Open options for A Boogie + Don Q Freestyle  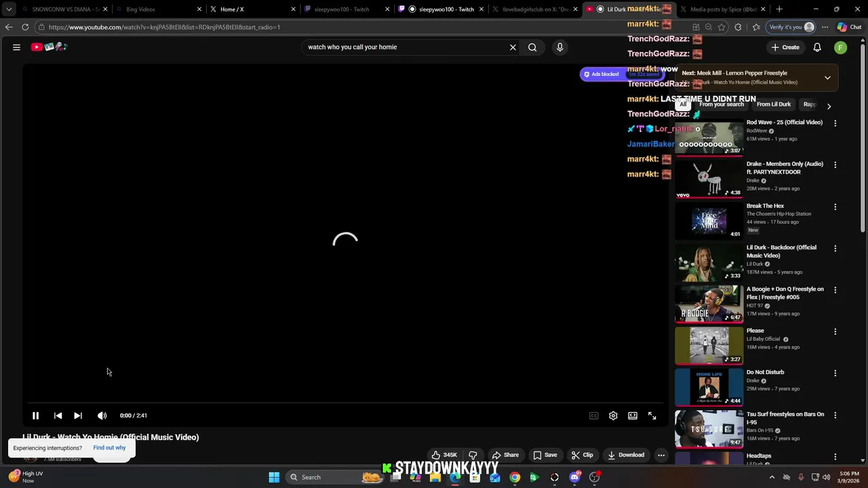coord(835,290)
